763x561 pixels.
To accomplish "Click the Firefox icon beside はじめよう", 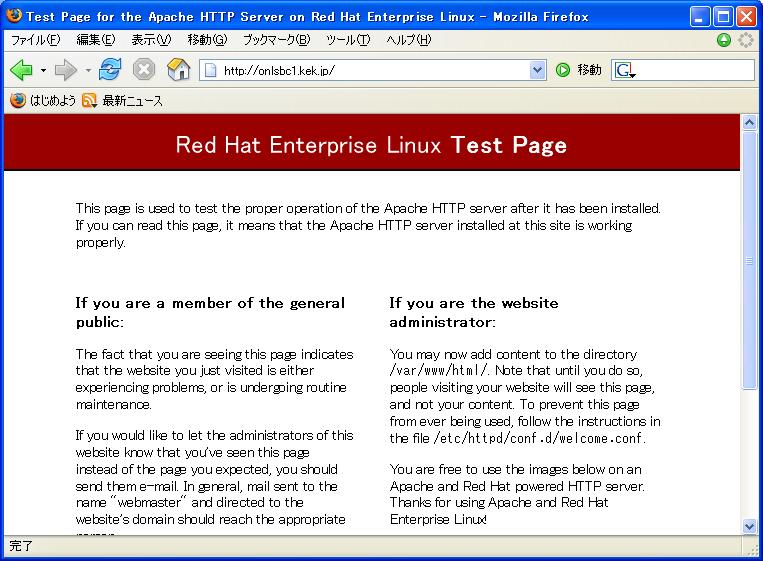I will pos(18,100).
